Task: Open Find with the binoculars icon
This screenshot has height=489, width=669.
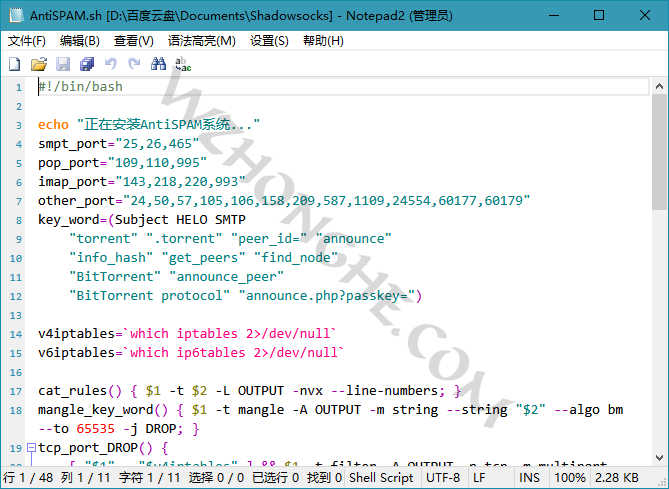Action: point(158,64)
